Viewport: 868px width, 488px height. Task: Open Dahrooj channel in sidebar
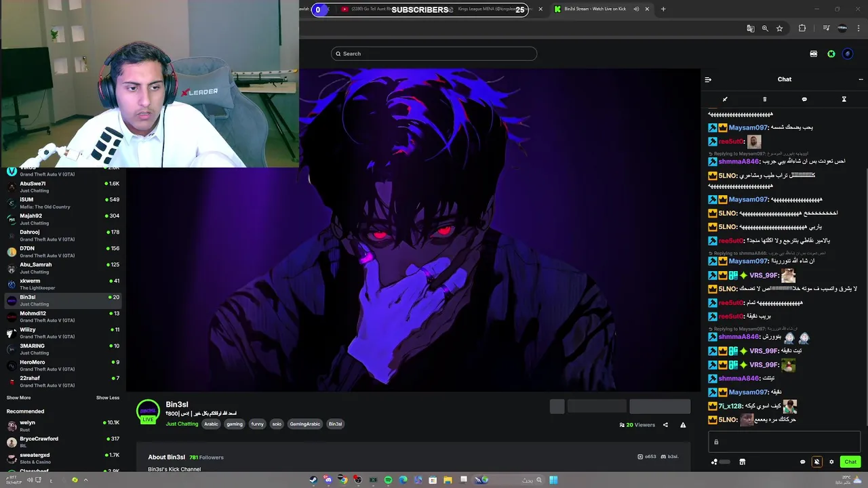(62, 235)
